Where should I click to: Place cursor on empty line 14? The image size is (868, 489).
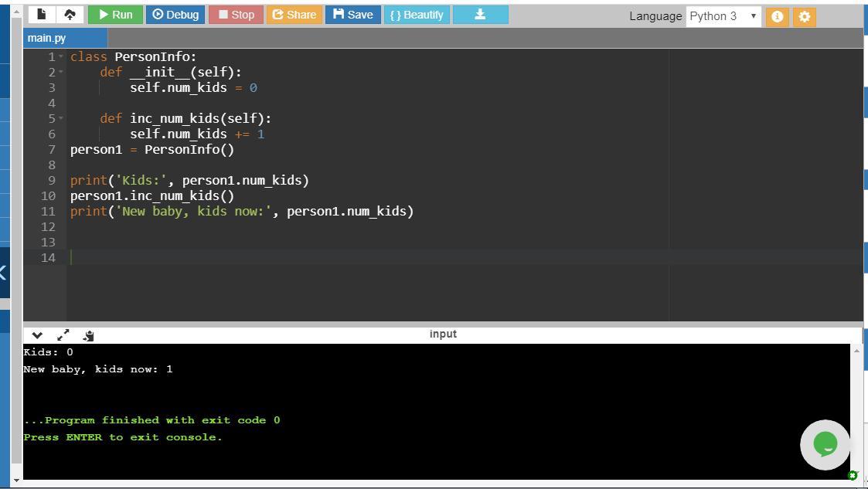coord(465,257)
